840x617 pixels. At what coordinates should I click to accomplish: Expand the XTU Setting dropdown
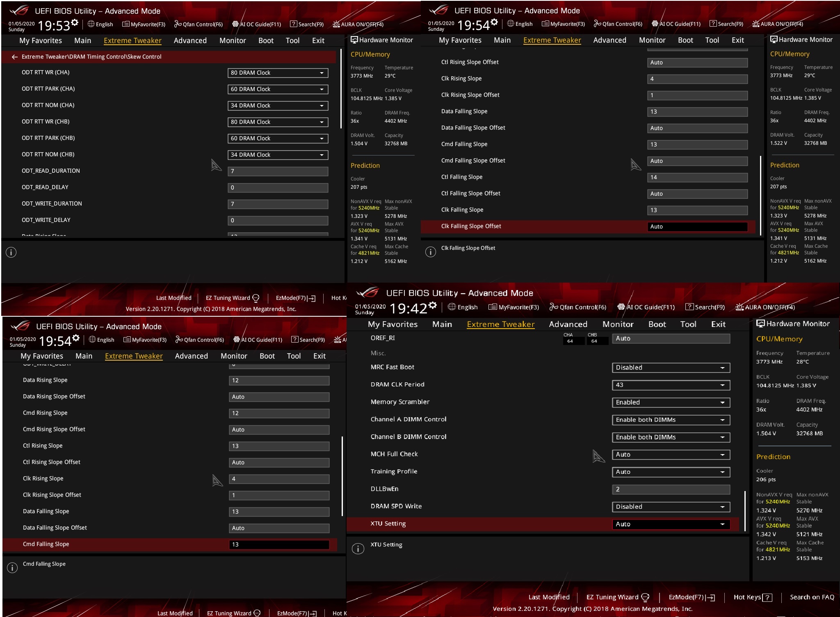pyautogui.click(x=670, y=524)
